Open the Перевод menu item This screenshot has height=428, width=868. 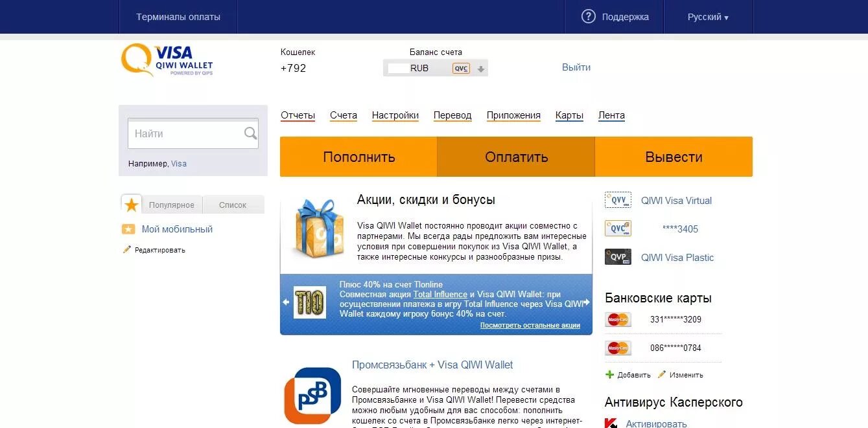tap(452, 115)
